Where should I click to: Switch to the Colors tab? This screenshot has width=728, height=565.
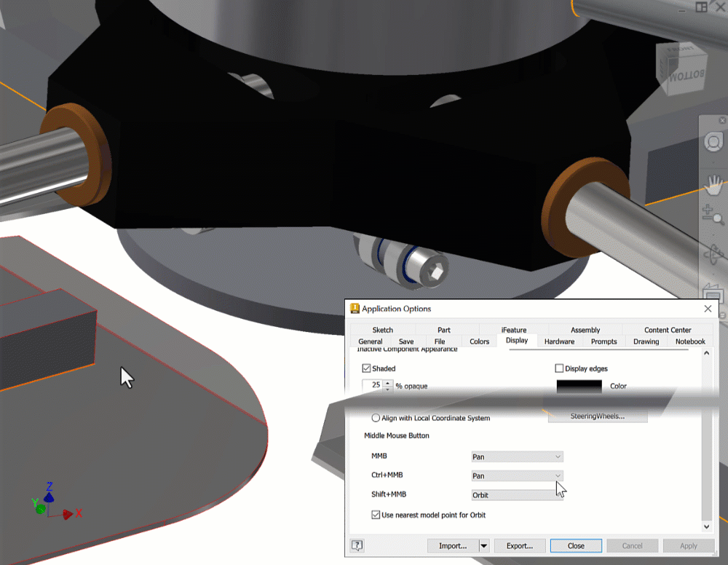[x=479, y=341]
